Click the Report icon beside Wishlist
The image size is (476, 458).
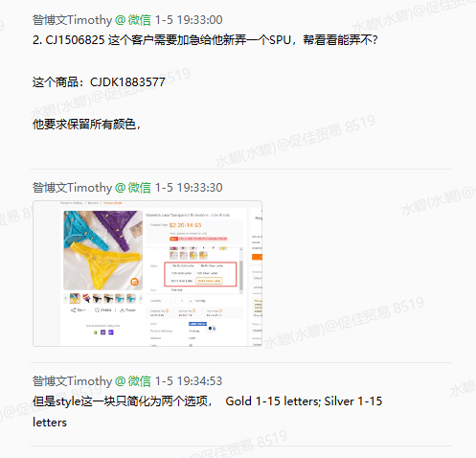122,310
